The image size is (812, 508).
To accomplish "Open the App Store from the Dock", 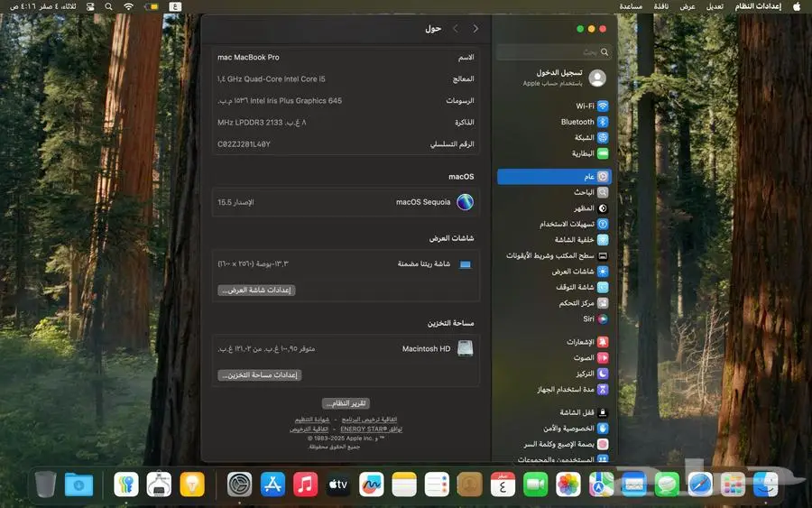I will [272, 485].
